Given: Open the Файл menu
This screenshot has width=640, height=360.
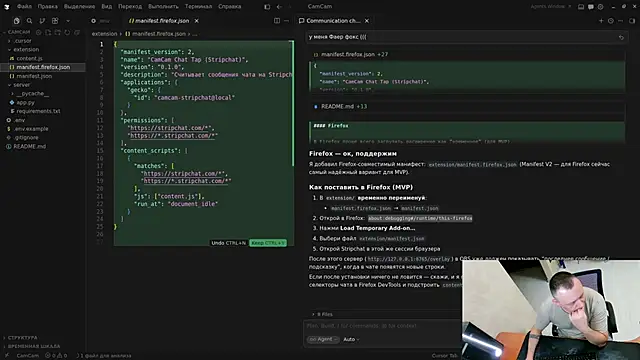Looking at the screenshot, I should [x=24, y=7].
